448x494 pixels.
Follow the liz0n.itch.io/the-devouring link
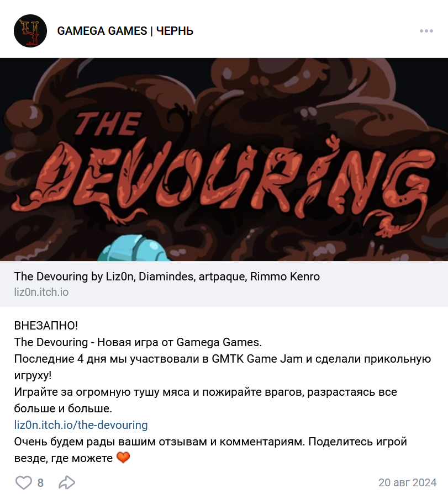[x=81, y=425]
